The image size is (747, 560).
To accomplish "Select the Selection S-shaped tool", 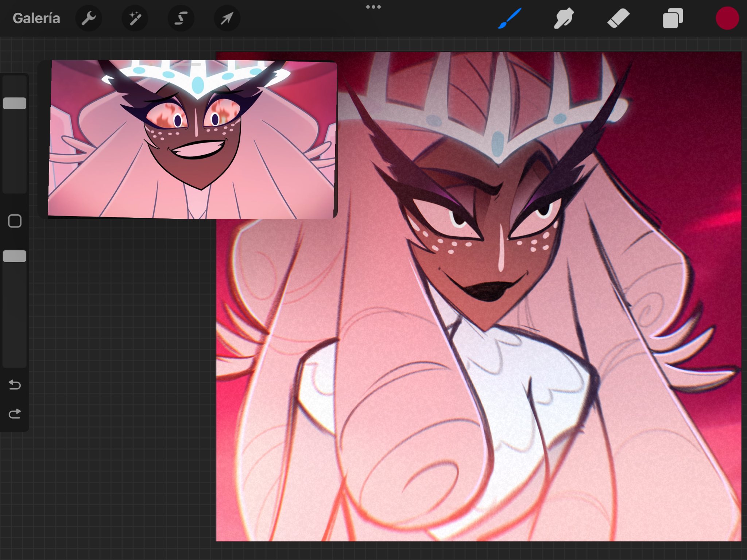I will [x=181, y=18].
